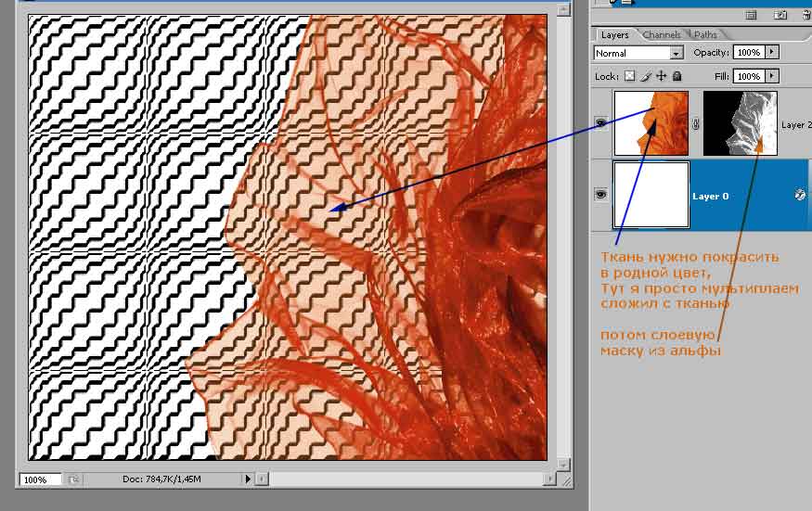Open the Opacity slider arrow
Viewport: 812px width, 511px height.
(x=772, y=52)
